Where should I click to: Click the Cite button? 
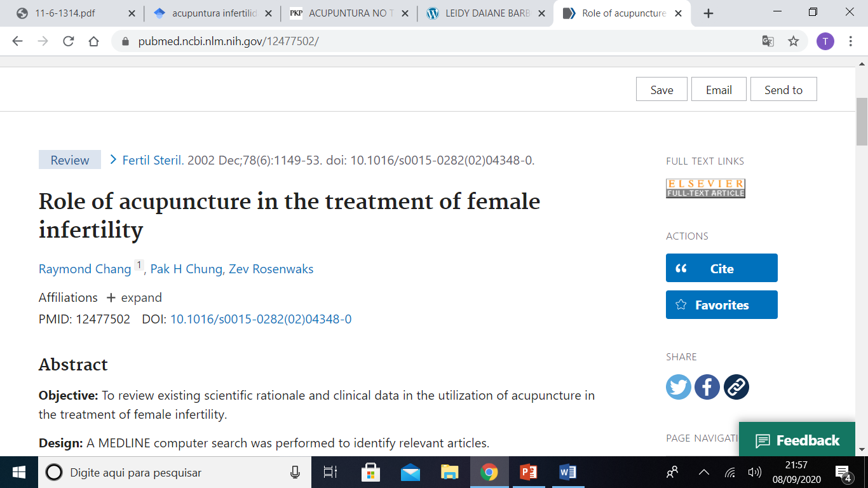[721, 268]
